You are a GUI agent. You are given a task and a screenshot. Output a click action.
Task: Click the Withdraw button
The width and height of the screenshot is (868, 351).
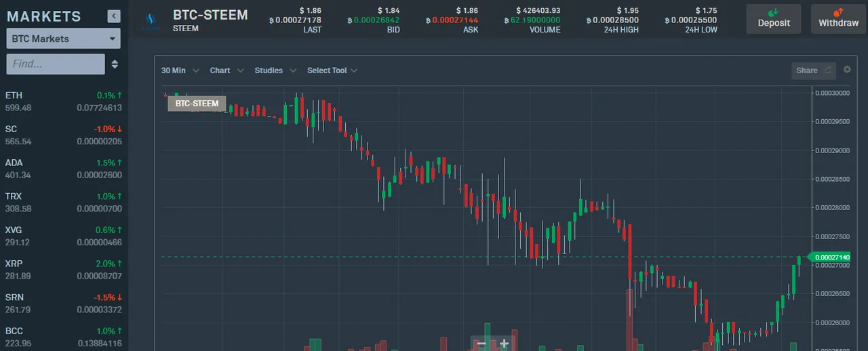tap(838, 19)
